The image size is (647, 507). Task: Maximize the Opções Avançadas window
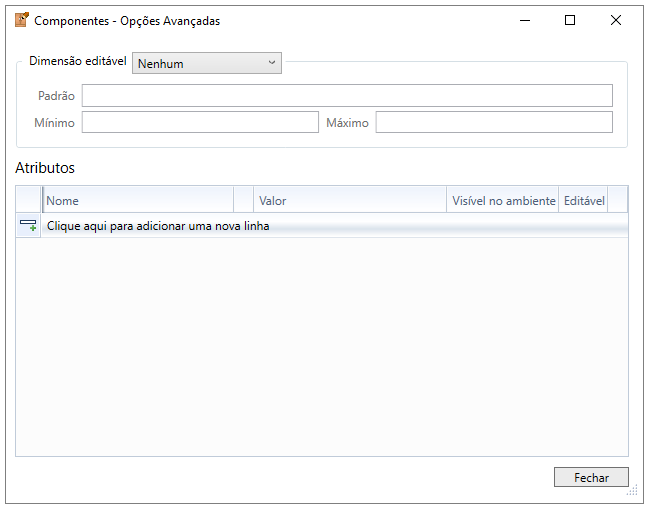(570, 20)
